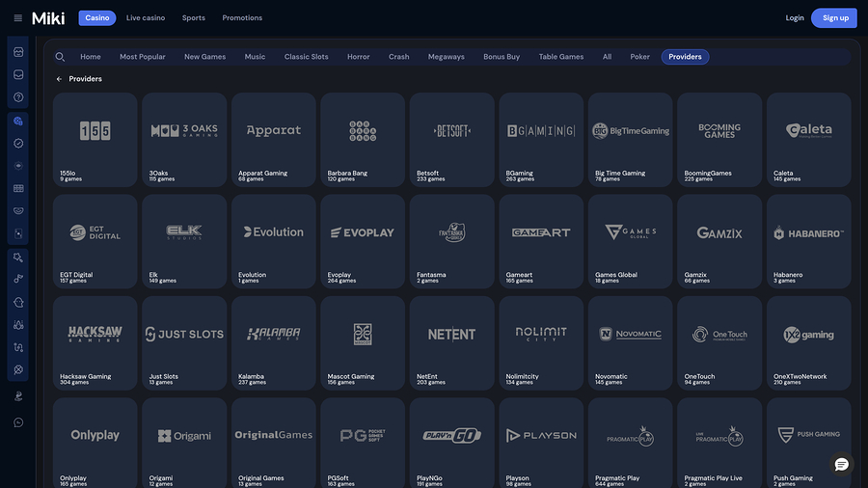Go to Live casino
The width and height of the screenshot is (868, 488).
pos(146,17)
